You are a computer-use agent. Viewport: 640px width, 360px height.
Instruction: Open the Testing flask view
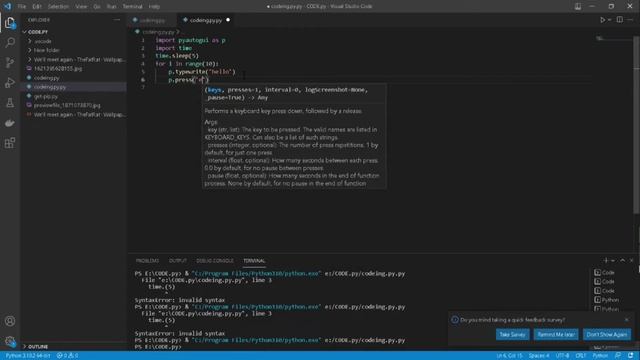coord(10,102)
